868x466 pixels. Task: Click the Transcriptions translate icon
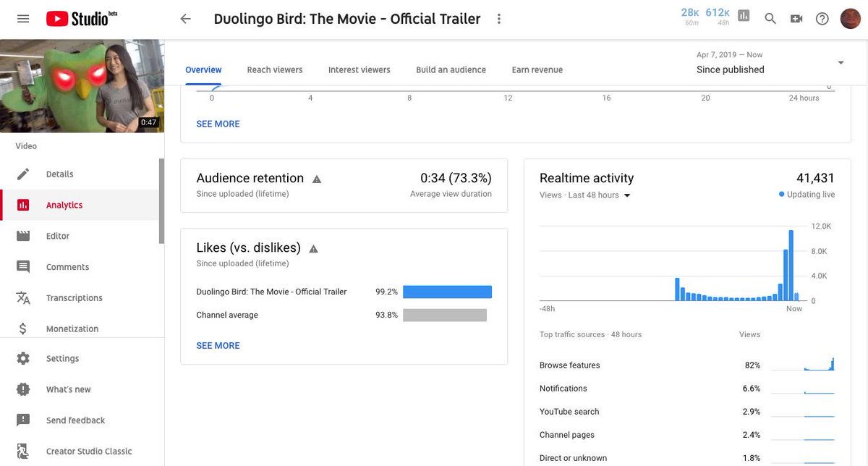point(23,298)
